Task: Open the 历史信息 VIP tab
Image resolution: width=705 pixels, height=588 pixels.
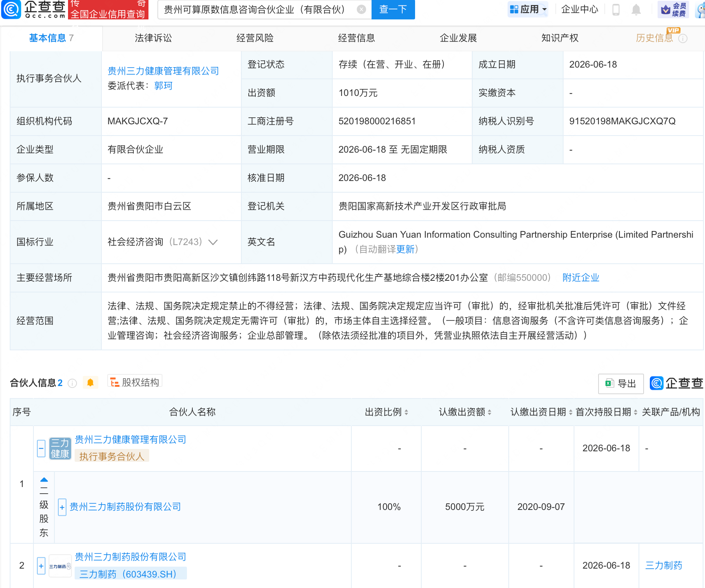Action: click(x=654, y=38)
